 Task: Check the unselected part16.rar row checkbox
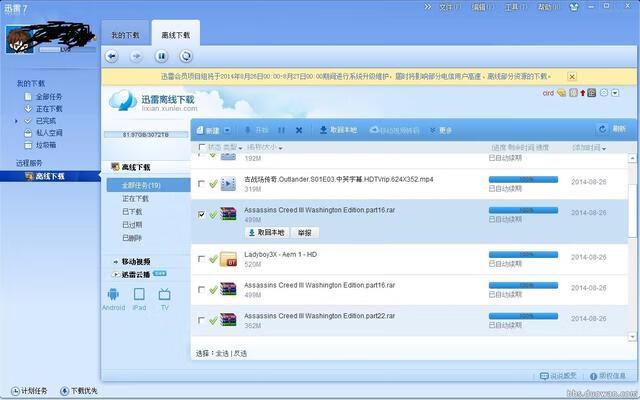tap(201, 289)
